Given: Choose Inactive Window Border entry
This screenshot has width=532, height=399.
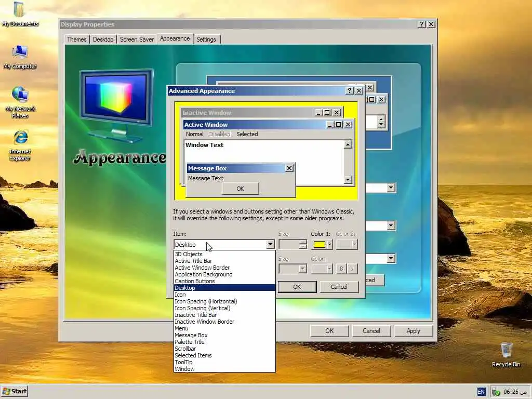Looking at the screenshot, I should click(x=224, y=322).
